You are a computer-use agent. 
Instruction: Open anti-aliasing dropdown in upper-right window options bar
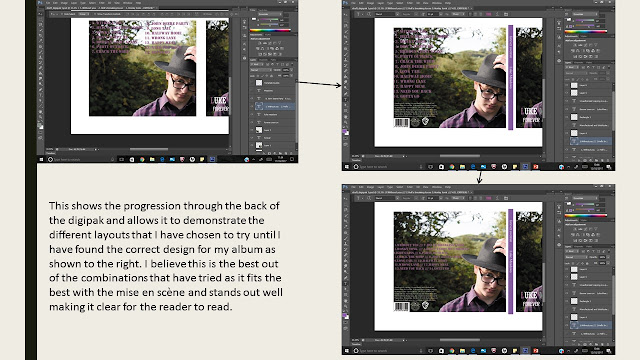458,14
